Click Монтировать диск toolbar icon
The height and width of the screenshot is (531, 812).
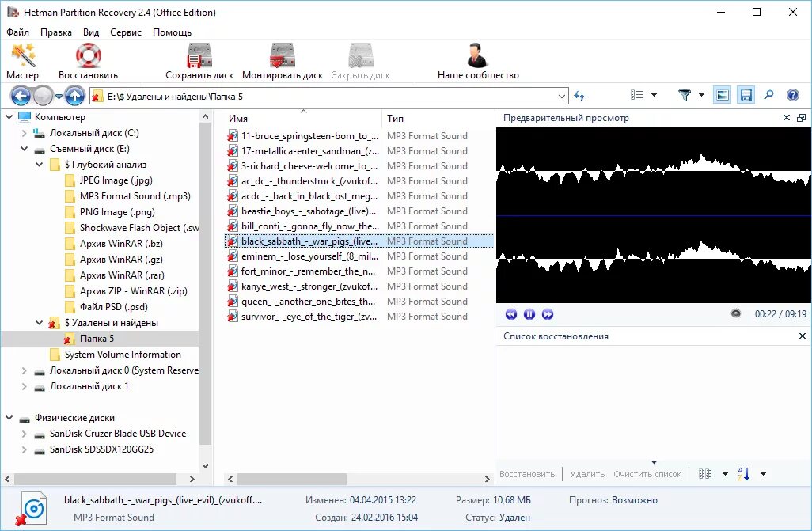coord(283,56)
